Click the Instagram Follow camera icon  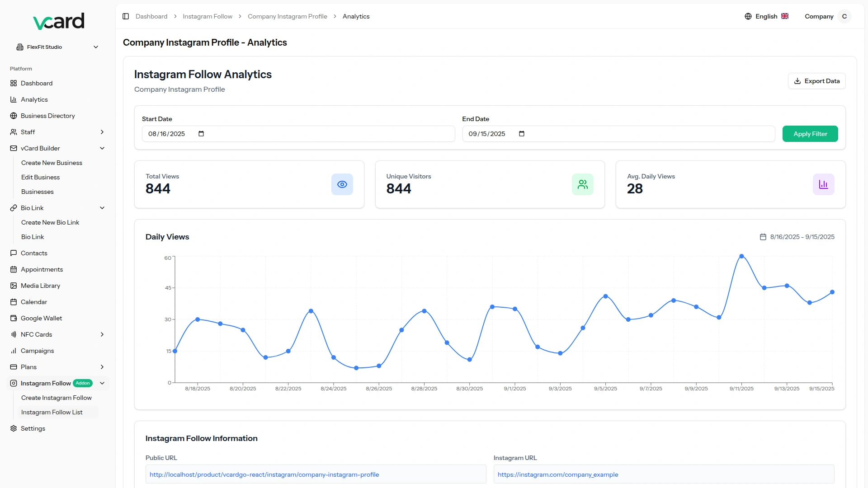[x=14, y=383]
